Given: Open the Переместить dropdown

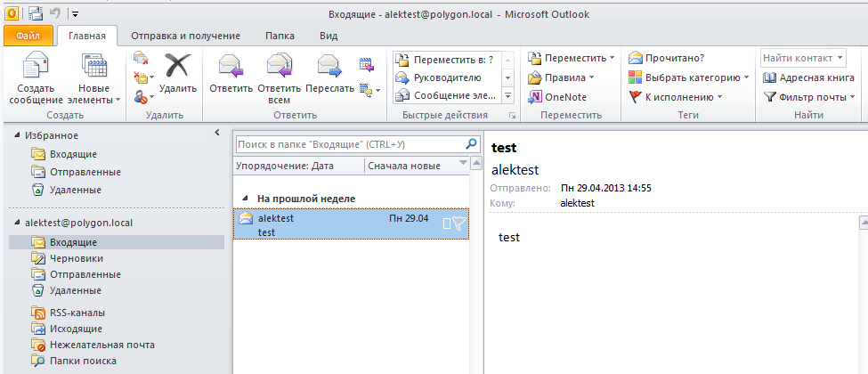Looking at the screenshot, I should 571,58.
